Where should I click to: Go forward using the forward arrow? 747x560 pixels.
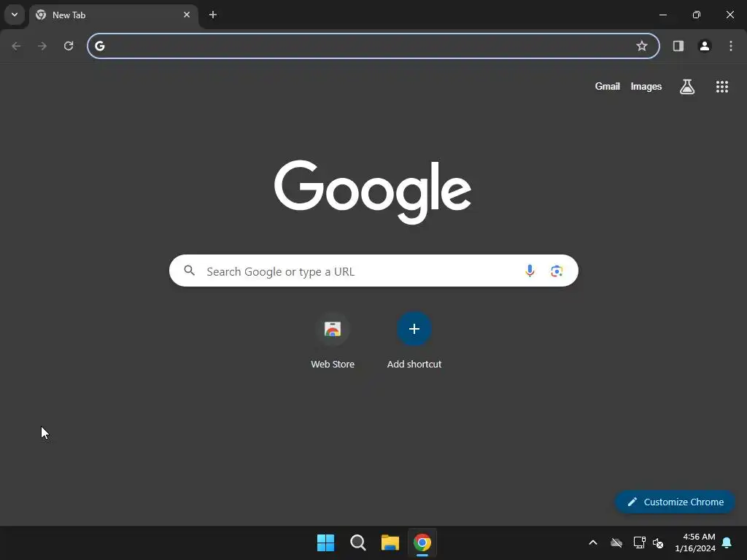(42, 46)
